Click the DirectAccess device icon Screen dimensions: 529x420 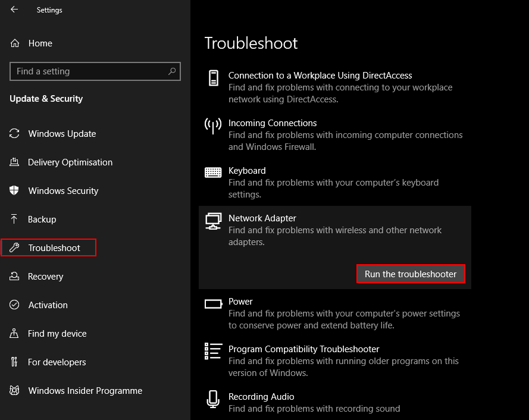coord(213,78)
